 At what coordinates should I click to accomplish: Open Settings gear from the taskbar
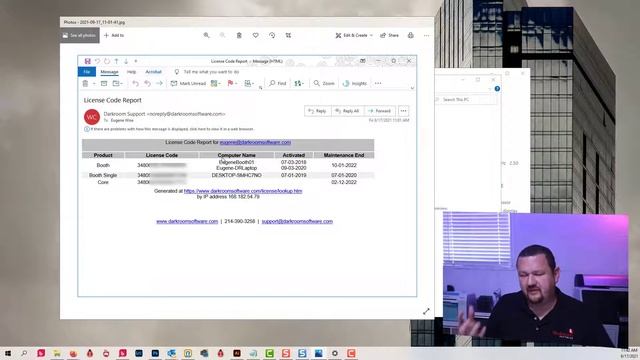[x=335, y=353]
